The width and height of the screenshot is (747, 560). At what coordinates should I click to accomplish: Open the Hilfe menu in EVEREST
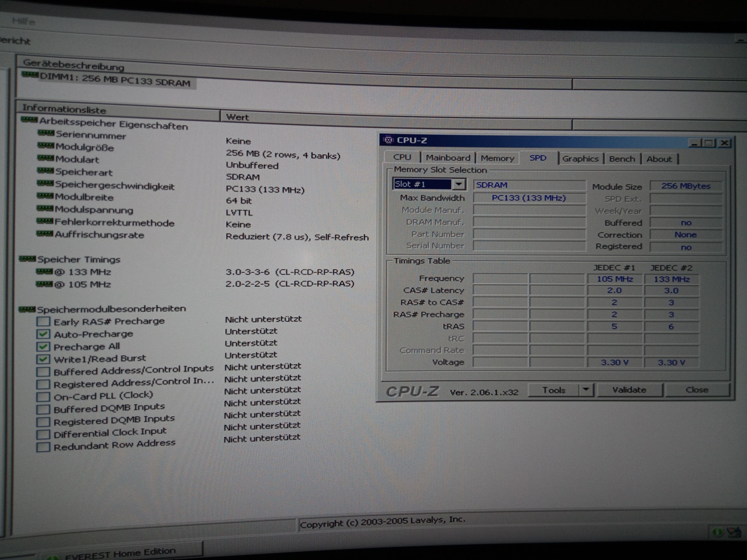(x=24, y=22)
